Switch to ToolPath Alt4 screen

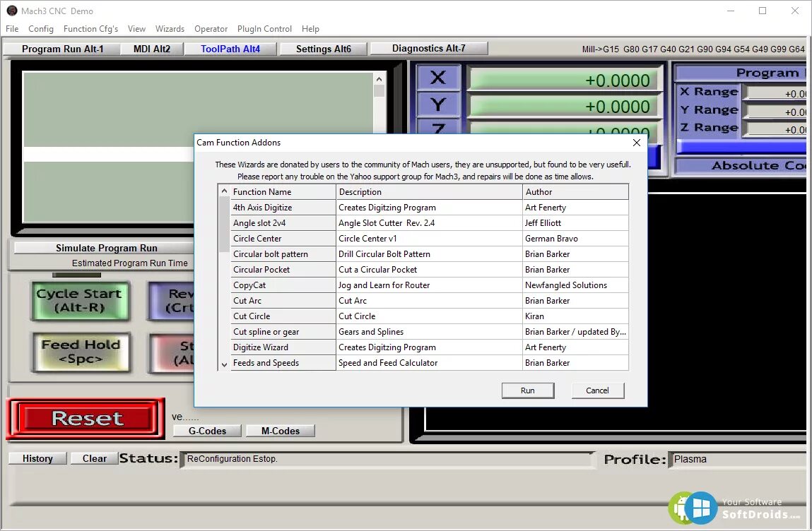pos(230,49)
